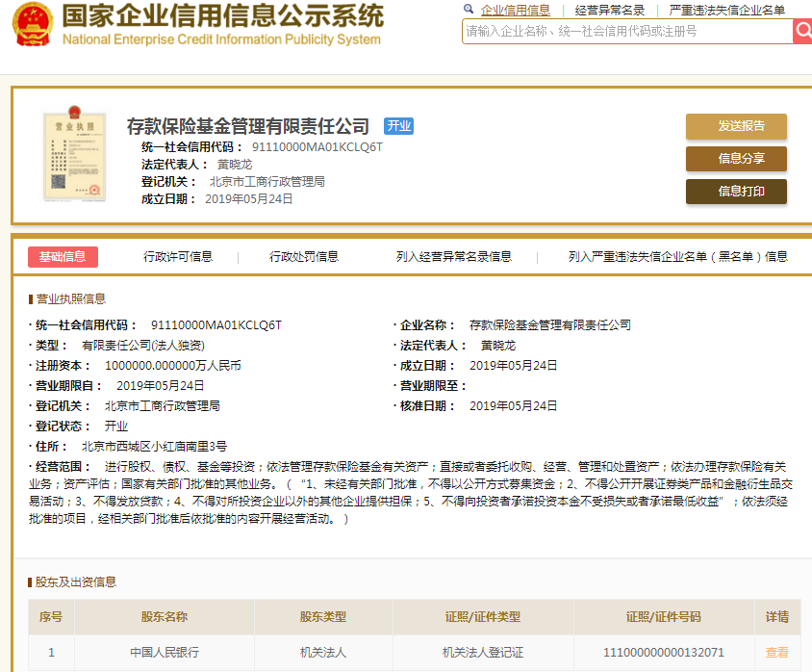
Task: Select the 严重违法失信企业名单 search category
Action: point(726,10)
